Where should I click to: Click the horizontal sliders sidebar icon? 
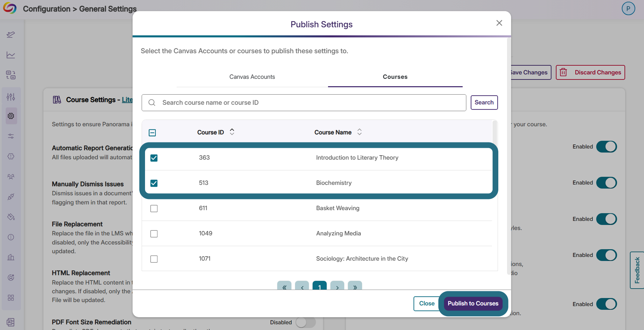[11, 136]
